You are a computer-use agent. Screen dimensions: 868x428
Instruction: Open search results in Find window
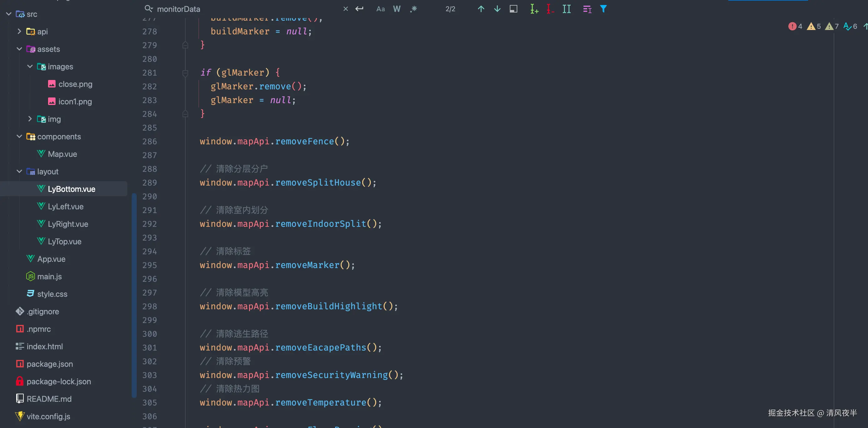513,9
